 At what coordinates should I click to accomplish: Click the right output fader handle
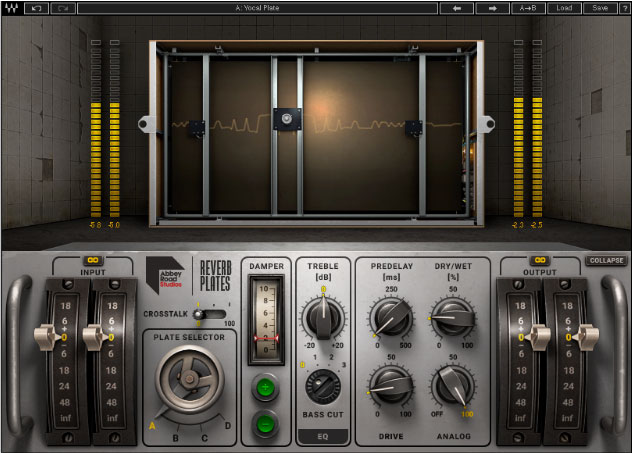587,337
